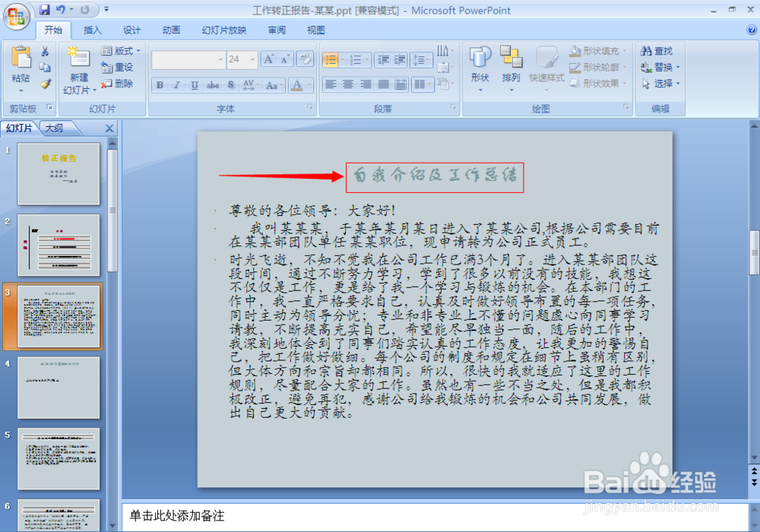Open 快速样式 quick styles gallery
Image resolution: width=760 pixels, height=532 pixels.
[x=546, y=69]
